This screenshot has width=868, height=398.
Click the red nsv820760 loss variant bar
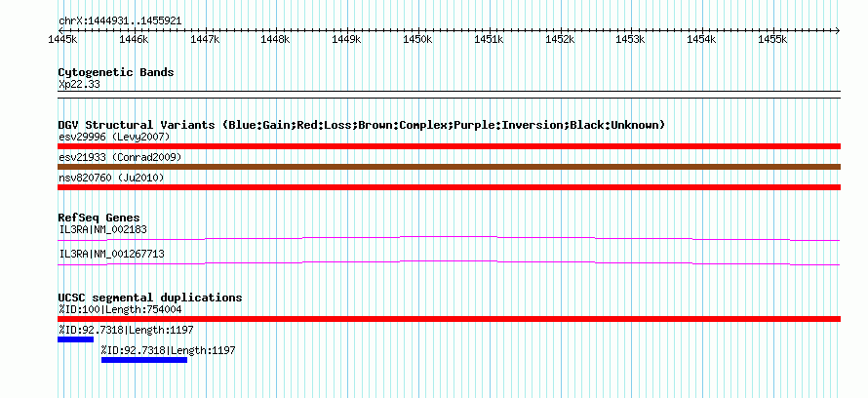449,187
